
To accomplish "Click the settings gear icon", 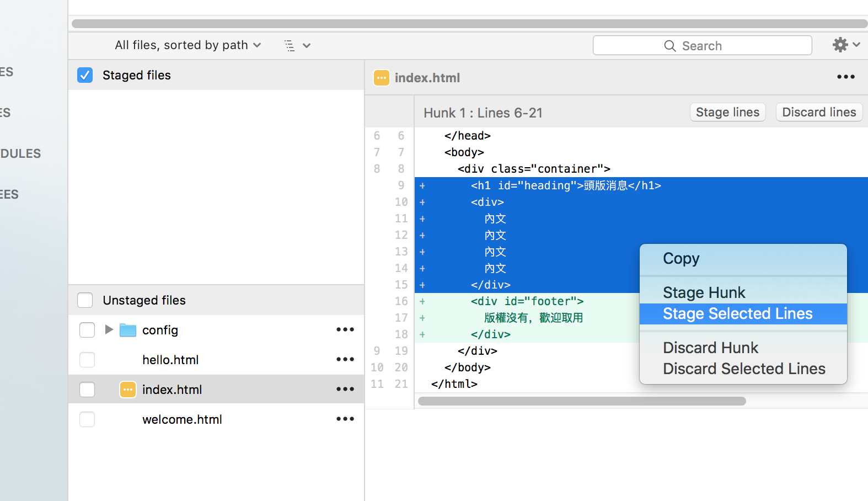I will tap(840, 45).
